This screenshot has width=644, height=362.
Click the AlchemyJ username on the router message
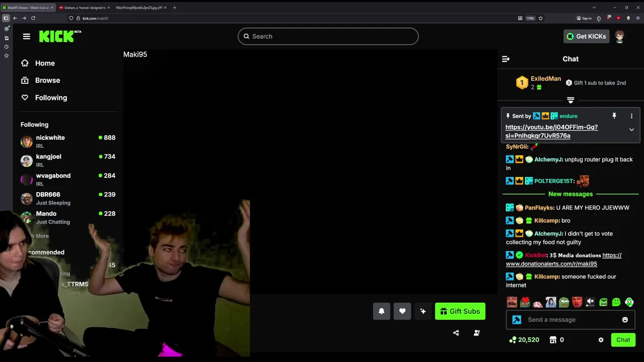(548, 159)
